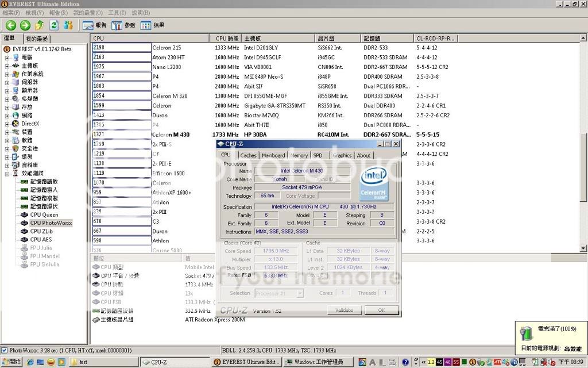Expand the 伺服器 tree node
The image size is (588, 368).
pyautogui.click(x=7, y=83)
